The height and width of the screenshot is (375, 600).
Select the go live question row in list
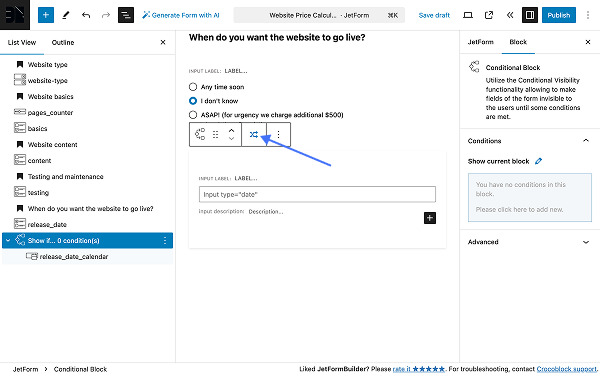[88, 209]
